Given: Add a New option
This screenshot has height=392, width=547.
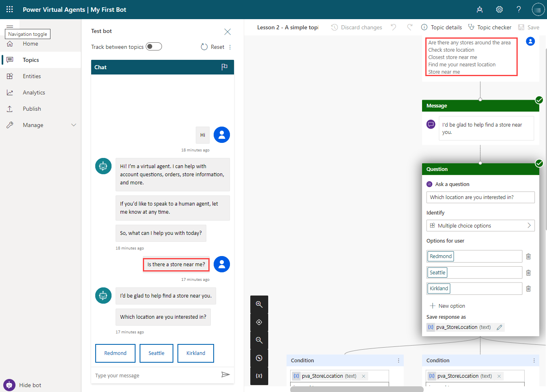Looking at the screenshot, I should pos(447,306).
